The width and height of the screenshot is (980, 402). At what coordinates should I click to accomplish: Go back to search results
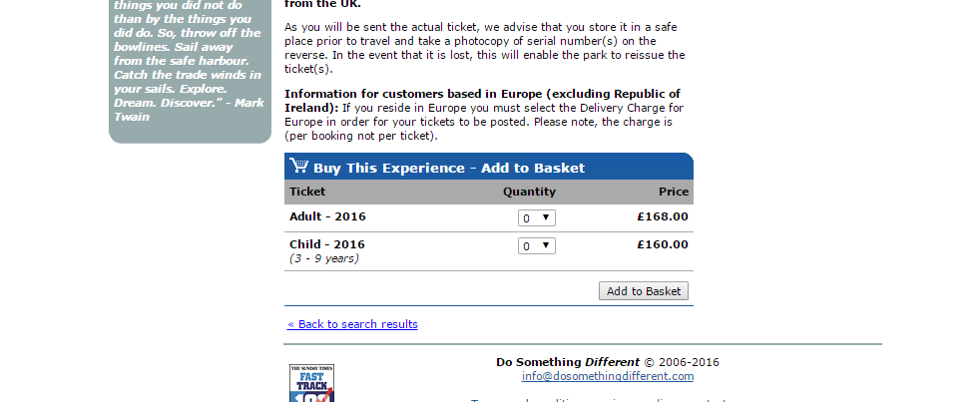click(x=352, y=324)
